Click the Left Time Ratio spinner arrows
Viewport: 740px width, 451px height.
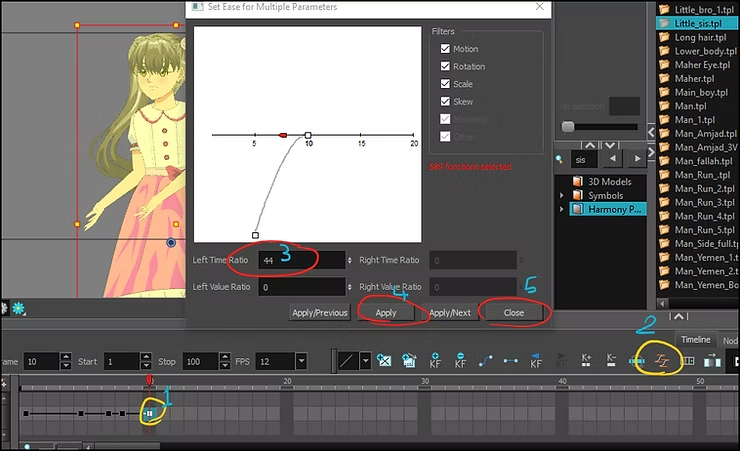pos(350,260)
